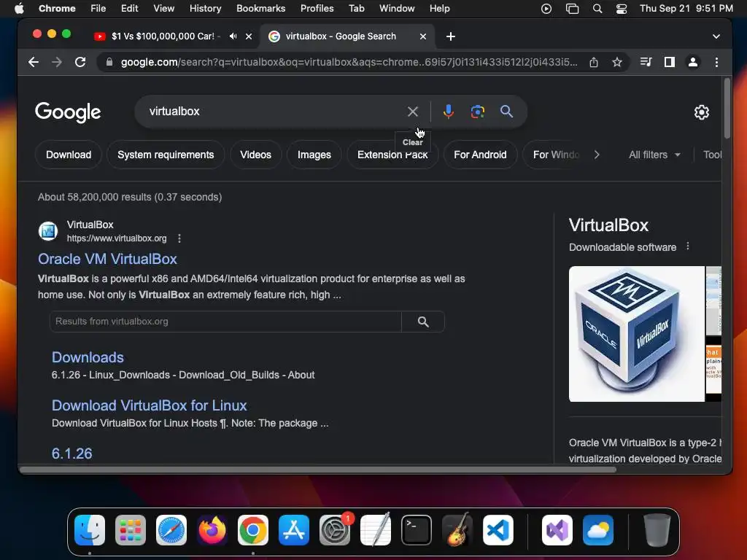Open Spotlight search in menu bar
This screenshot has height=560, width=747.
tap(597, 9)
